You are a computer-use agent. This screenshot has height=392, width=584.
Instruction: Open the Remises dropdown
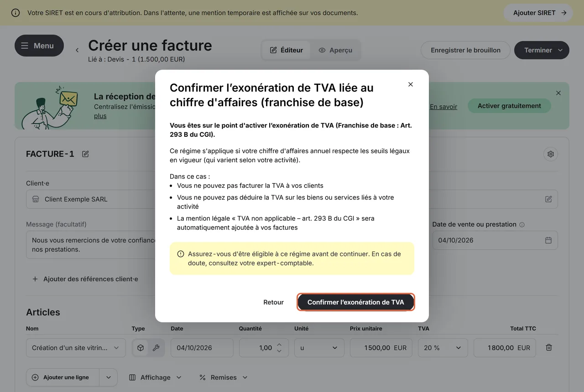coord(224,377)
